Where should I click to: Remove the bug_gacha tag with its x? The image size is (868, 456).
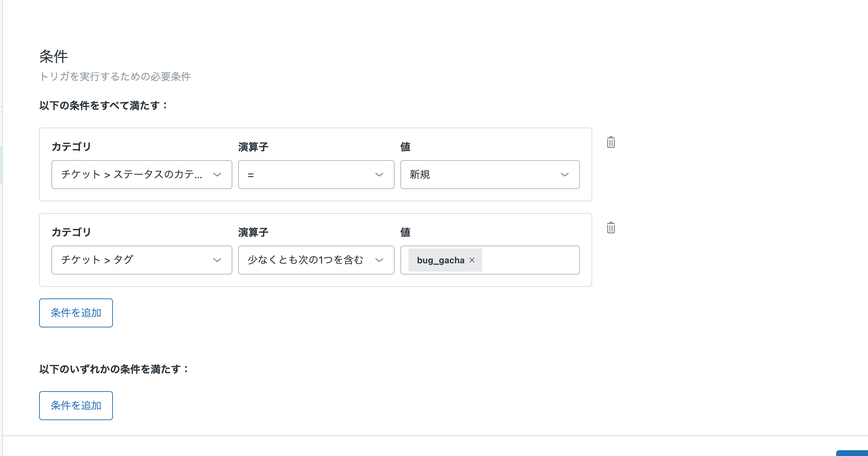point(472,260)
